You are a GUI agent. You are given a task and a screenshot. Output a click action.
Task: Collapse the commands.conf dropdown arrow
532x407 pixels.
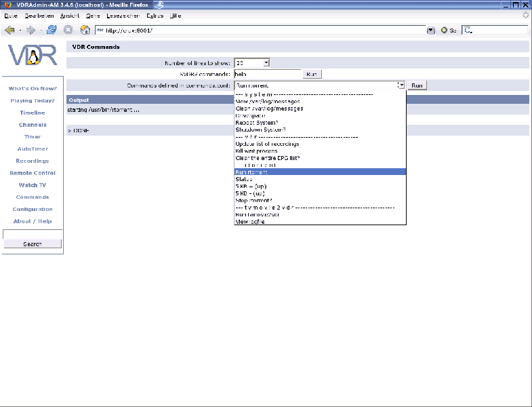(x=401, y=85)
